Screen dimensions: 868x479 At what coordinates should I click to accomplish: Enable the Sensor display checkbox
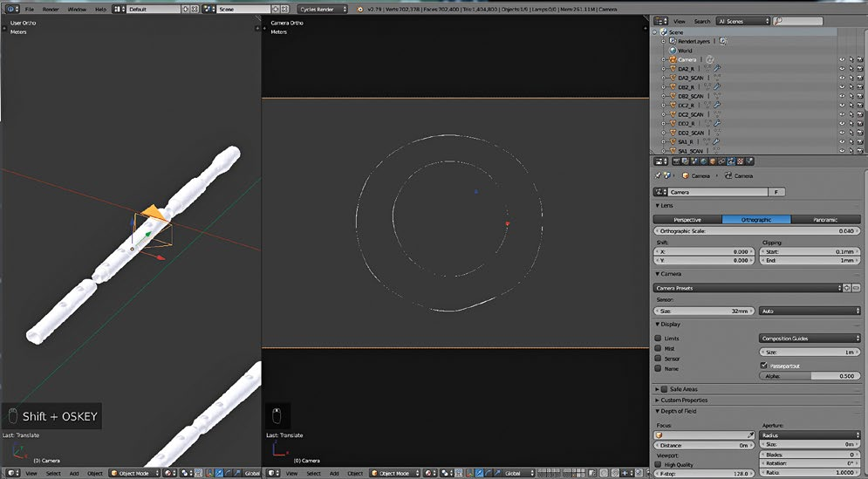[658, 359]
